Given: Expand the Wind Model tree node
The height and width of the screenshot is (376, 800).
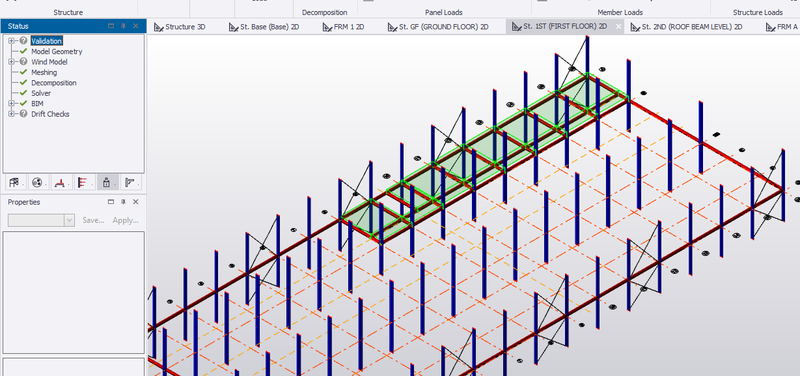Looking at the screenshot, I should [11, 62].
